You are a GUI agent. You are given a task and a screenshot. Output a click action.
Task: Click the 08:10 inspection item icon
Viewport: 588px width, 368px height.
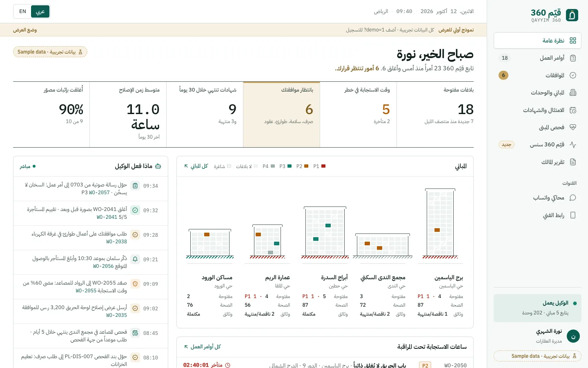tap(135, 357)
